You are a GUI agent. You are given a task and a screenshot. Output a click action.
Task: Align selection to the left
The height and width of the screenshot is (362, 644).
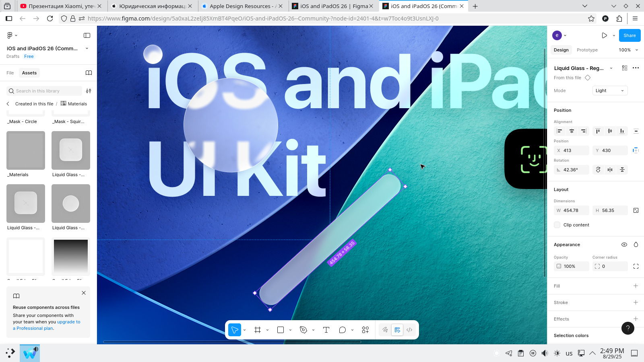pyautogui.click(x=559, y=131)
